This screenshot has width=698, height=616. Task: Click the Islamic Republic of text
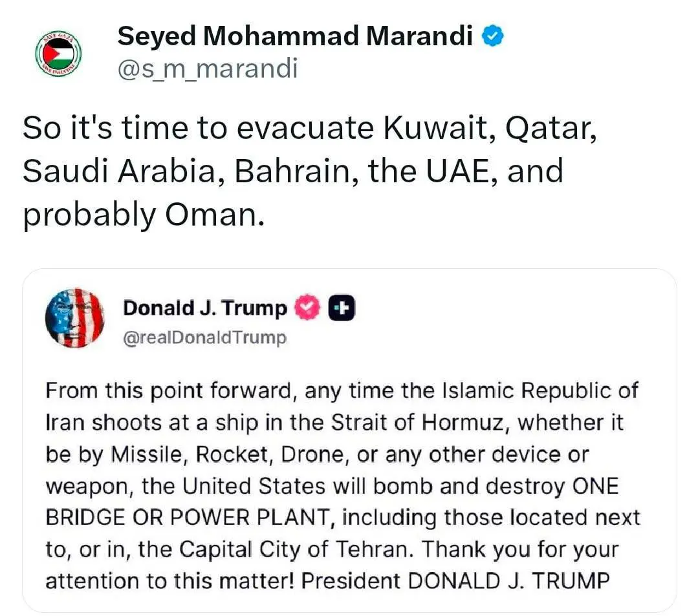click(540, 390)
